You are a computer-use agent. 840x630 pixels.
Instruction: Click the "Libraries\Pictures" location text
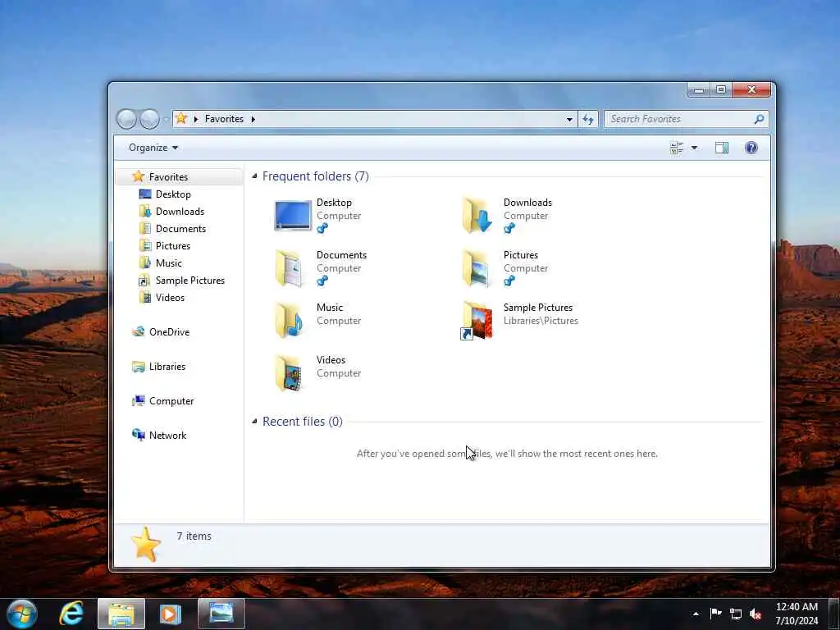pos(541,321)
